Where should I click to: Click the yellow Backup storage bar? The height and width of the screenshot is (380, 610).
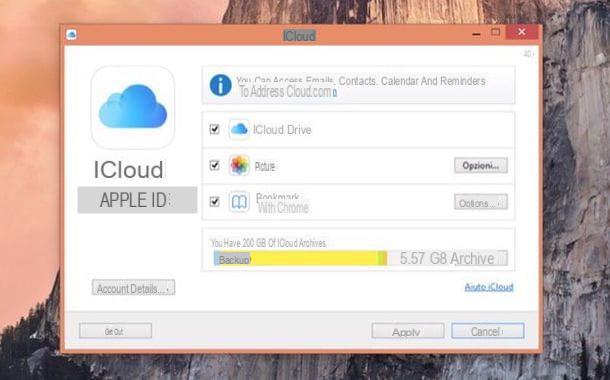click(300, 258)
